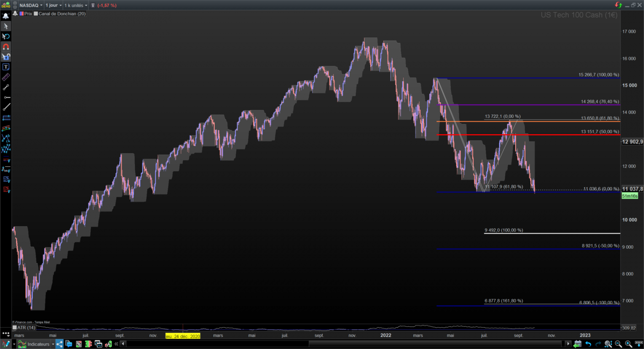Activate the magnet snap mode icon
This screenshot has height=349, width=644.
click(x=6, y=47)
